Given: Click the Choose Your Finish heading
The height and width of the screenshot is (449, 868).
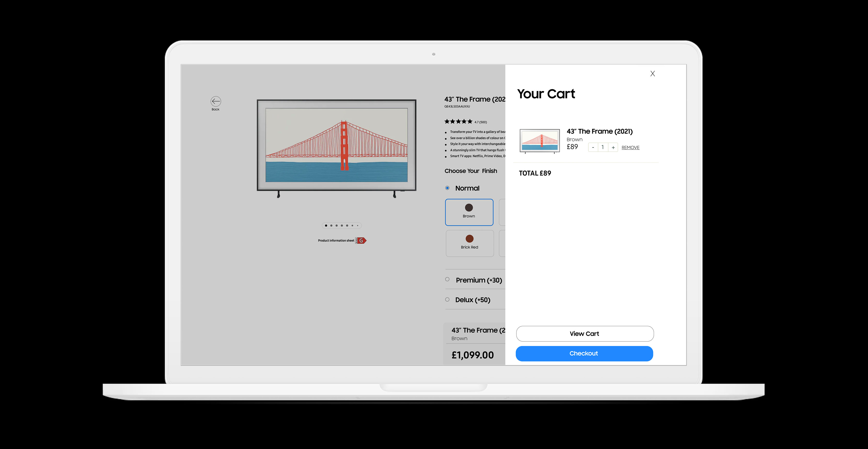Looking at the screenshot, I should [x=471, y=171].
